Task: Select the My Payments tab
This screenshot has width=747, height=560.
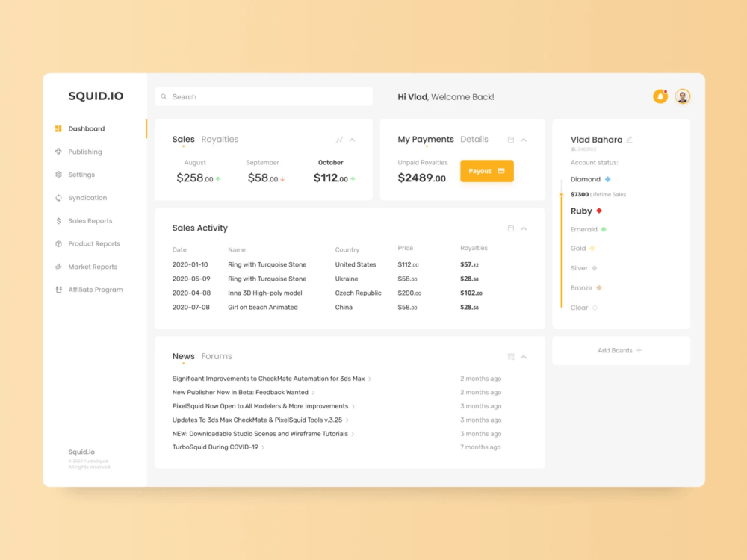Action: (x=426, y=139)
